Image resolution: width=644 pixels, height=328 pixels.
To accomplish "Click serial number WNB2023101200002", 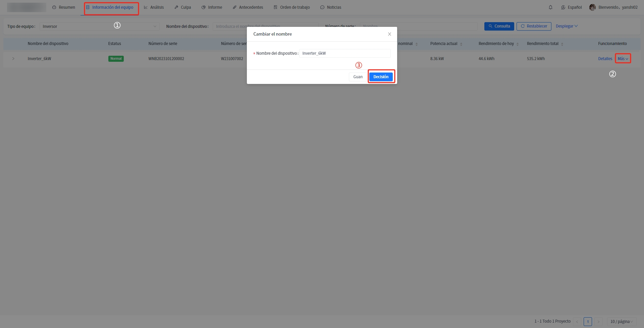I will [x=166, y=59].
